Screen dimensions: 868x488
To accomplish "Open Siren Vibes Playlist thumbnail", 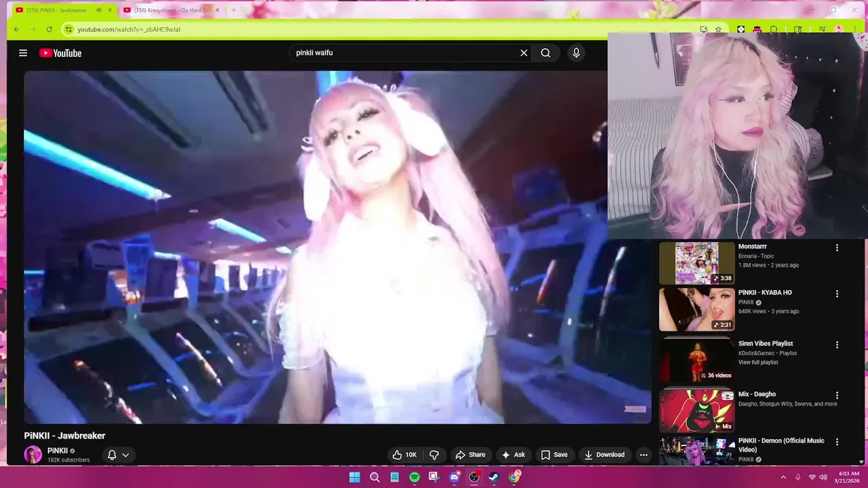I will (x=696, y=360).
